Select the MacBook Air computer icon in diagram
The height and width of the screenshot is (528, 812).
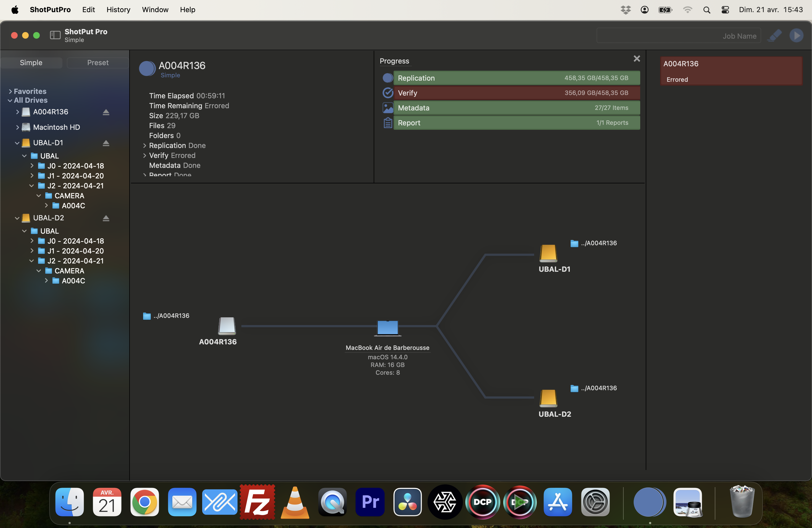coord(387,328)
